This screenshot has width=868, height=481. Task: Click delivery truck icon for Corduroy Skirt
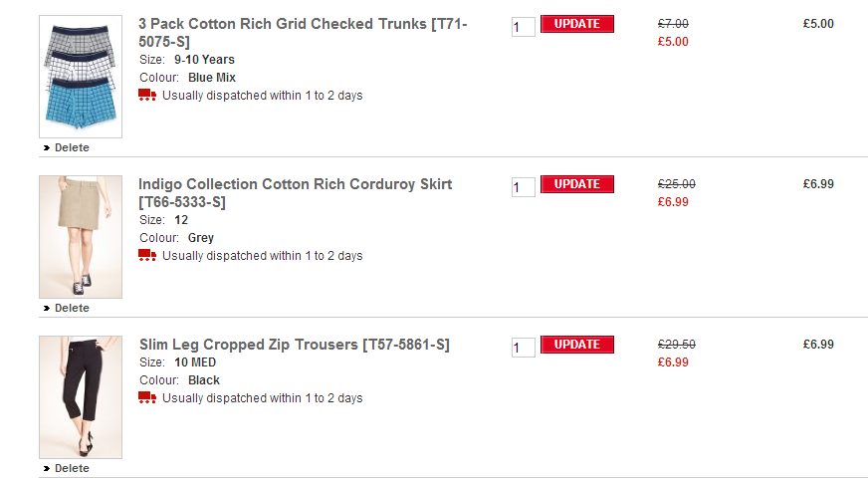point(147,256)
